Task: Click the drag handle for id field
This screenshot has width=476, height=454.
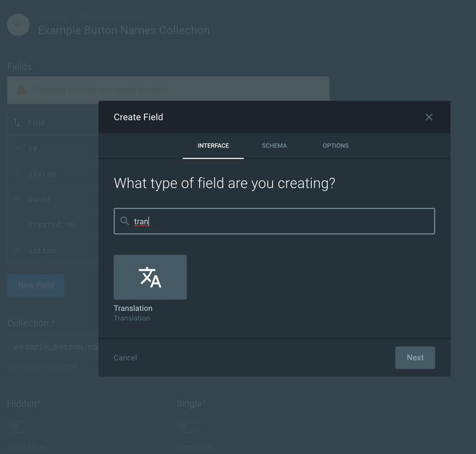Action: point(17,149)
